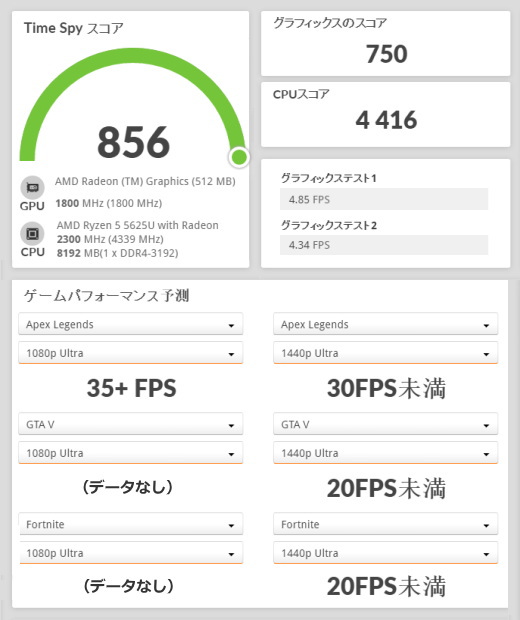The width and height of the screenshot is (520, 620).
Task: Click (データなし) under left Fortnite
Action: [128, 586]
